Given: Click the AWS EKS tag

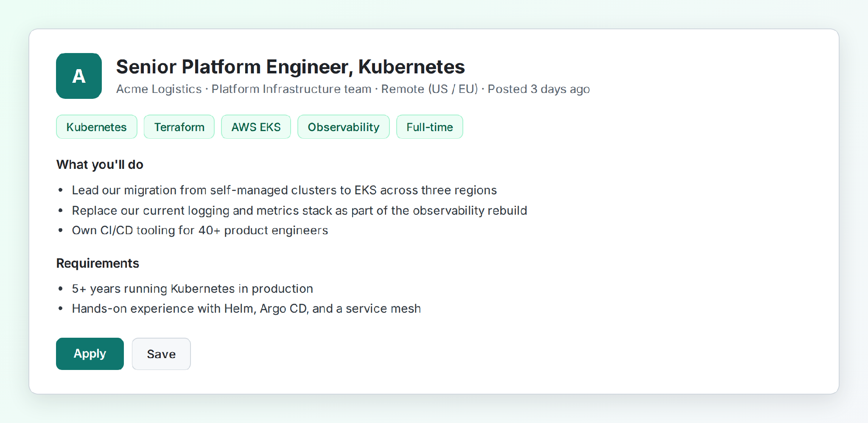Looking at the screenshot, I should tap(256, 127).
